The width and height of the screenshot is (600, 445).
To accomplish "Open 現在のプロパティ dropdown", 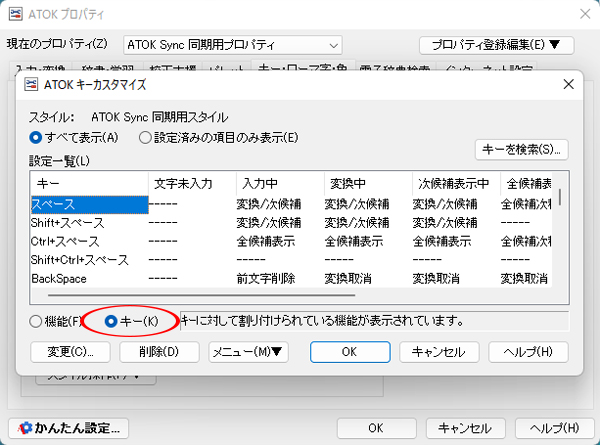I will tap(233, 45).
